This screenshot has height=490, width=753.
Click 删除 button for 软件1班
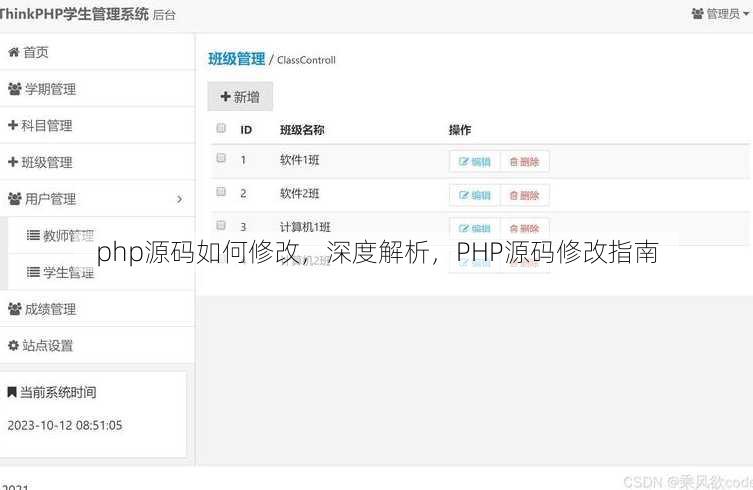(524, 161)
